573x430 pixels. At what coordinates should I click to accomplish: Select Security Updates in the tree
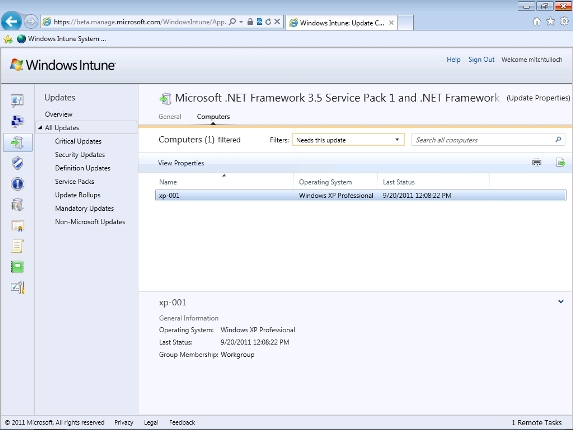tap(80, 155)
